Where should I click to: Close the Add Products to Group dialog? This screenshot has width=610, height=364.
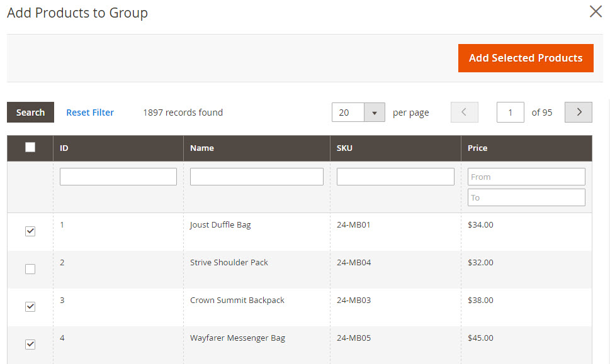point(596,11)
